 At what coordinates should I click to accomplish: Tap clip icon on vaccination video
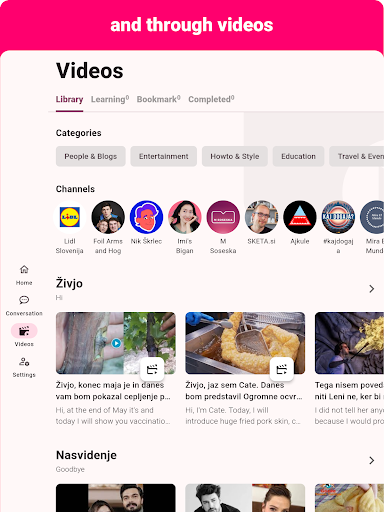tap(152, 369)
